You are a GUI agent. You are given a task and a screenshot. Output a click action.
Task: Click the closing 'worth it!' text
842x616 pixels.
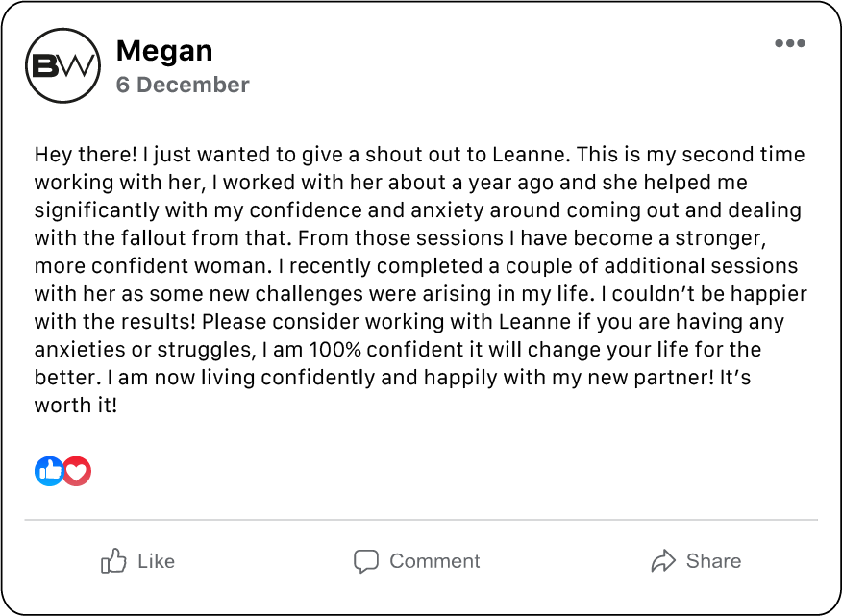tap(76, 406)
